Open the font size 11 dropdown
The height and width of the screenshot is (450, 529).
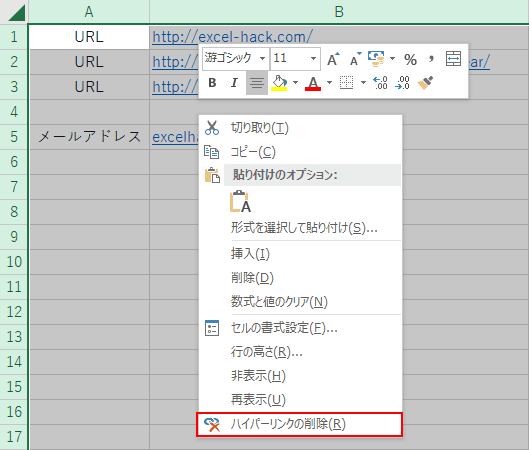[313, 59]
